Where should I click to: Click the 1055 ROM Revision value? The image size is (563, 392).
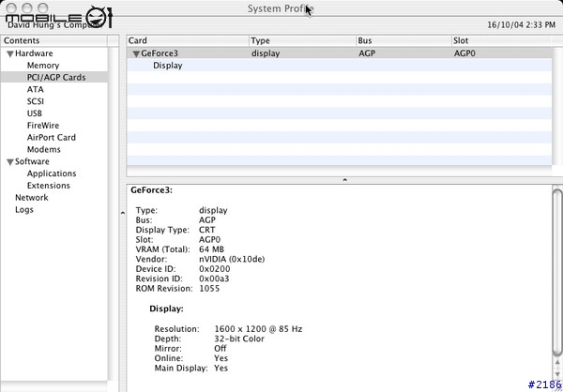coord(209,289)
